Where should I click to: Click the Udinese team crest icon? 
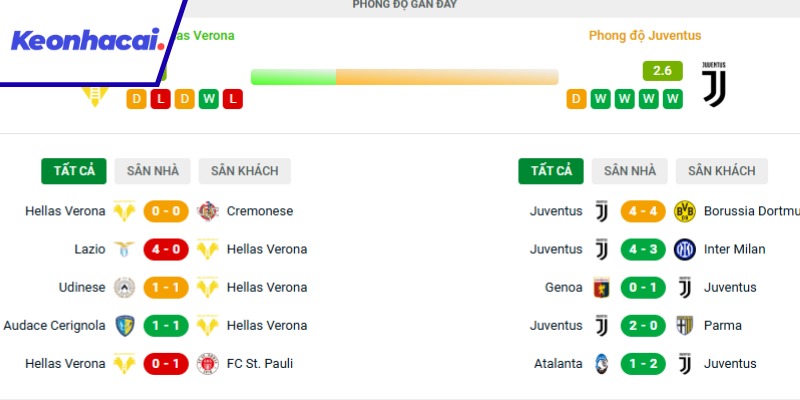[124, 287]
